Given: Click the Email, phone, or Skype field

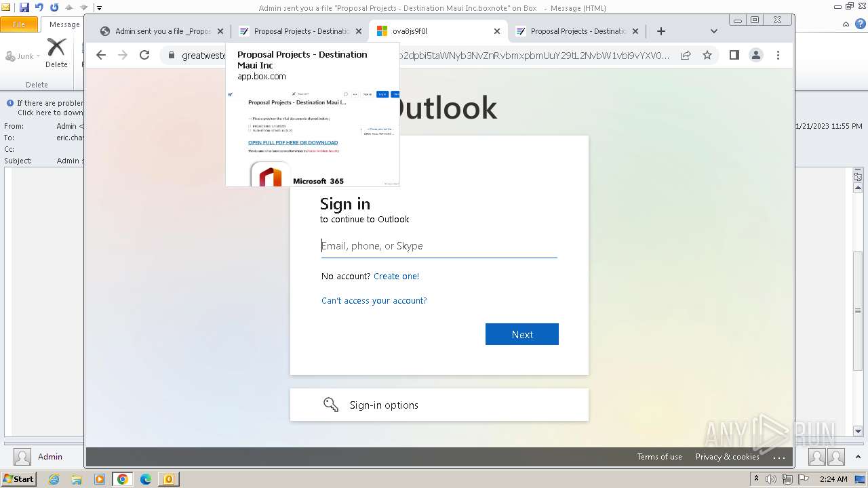Looking at the screenshot, I should coord(439,246).
